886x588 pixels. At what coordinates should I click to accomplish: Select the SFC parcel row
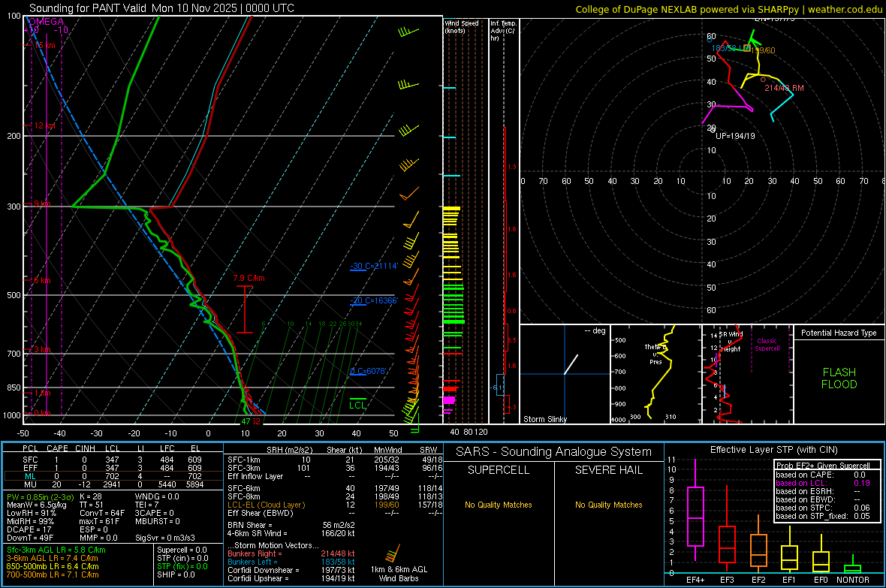[113, 460]
